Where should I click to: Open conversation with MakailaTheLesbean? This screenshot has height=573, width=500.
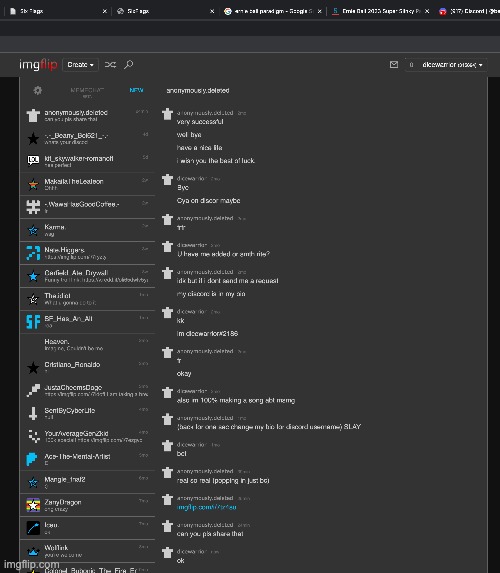pos(87,184)
